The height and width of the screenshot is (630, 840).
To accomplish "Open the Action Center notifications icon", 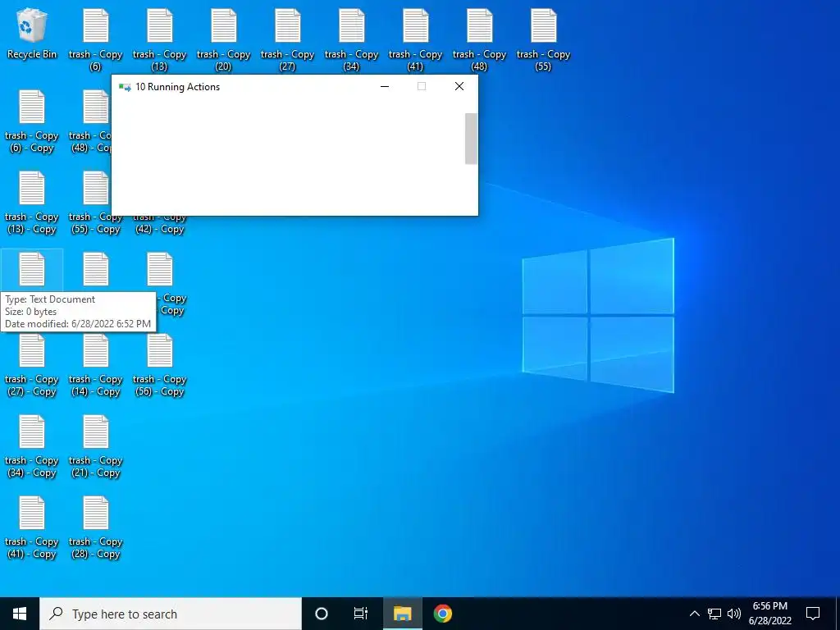I will point(813,614).
